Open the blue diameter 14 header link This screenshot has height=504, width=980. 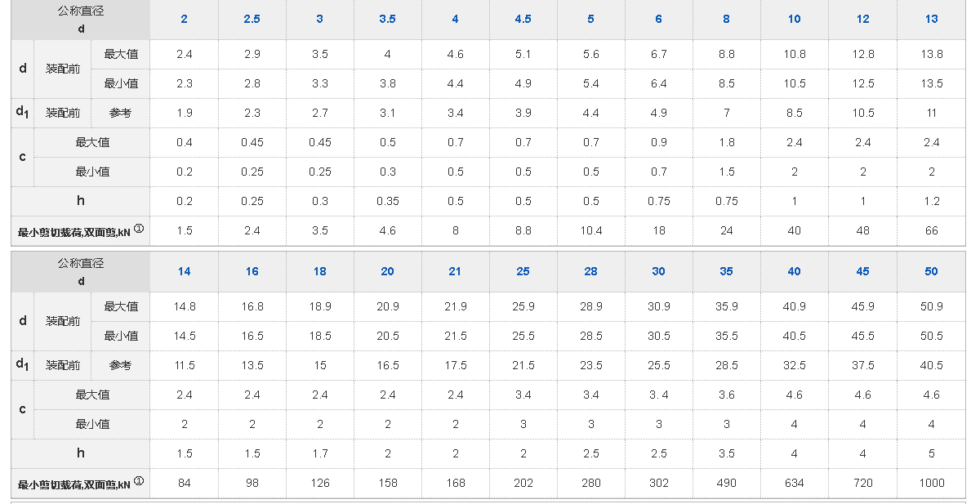pos(185,271)
